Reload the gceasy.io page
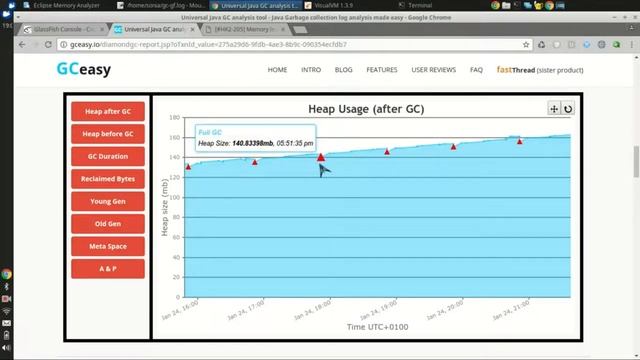The height and width of the screenshot is (360, 640). tap(48, 44)
